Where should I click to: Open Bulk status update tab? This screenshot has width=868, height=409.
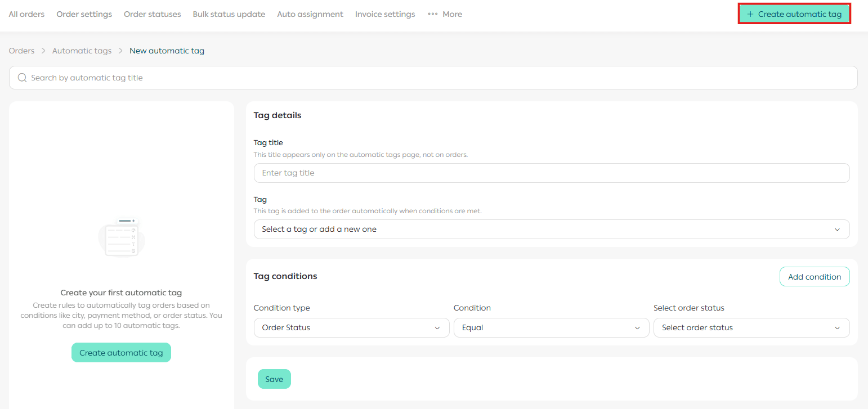coord(229,14)
